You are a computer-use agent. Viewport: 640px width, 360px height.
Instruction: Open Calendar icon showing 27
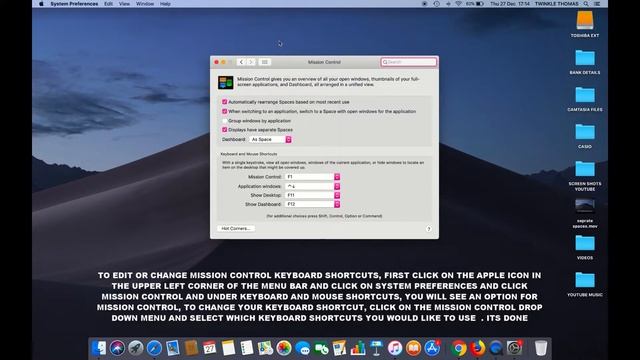click(209, 348)
